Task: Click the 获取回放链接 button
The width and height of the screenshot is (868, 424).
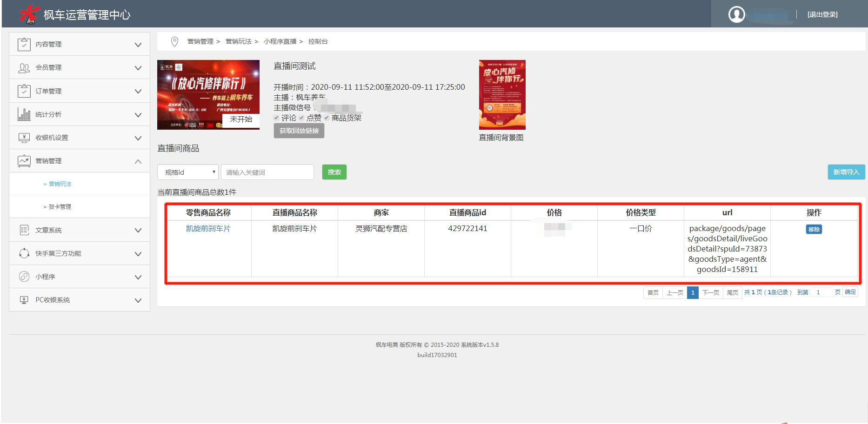Action: point(299,131)
